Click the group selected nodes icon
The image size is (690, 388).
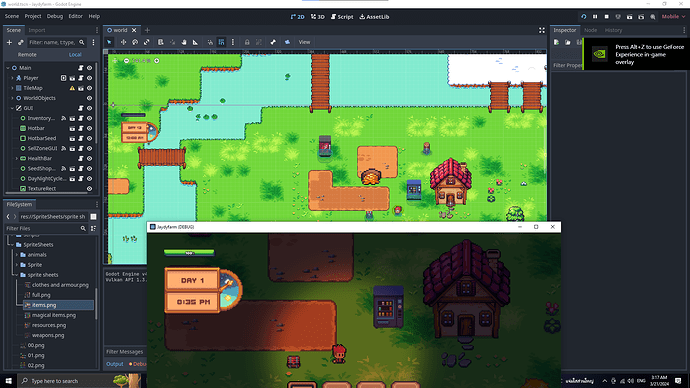click(x=259, y=42)
